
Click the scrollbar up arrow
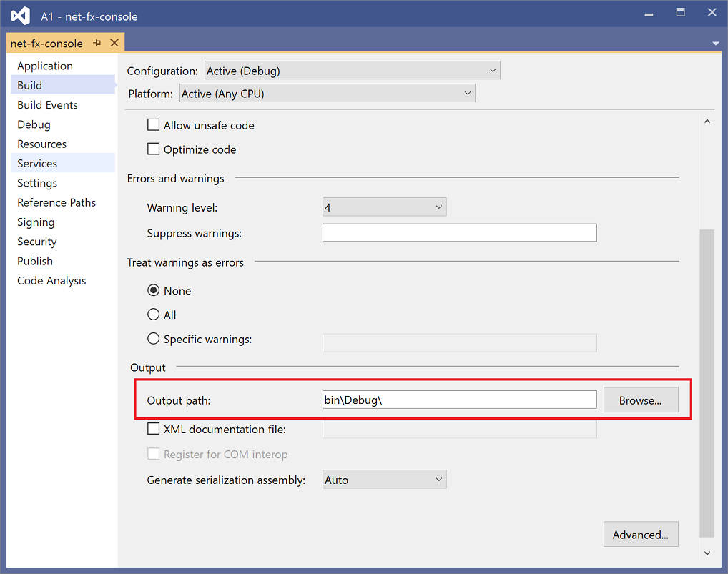click(707, 121)
